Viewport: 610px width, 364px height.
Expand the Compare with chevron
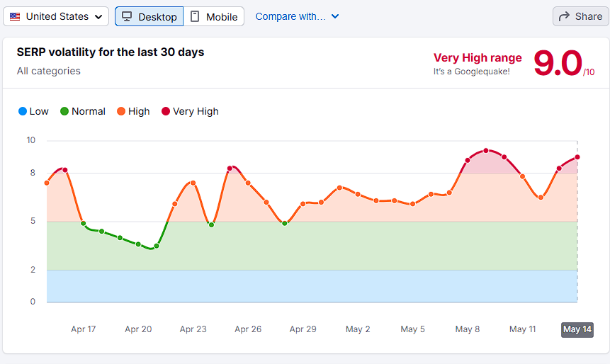pos(335,16)
